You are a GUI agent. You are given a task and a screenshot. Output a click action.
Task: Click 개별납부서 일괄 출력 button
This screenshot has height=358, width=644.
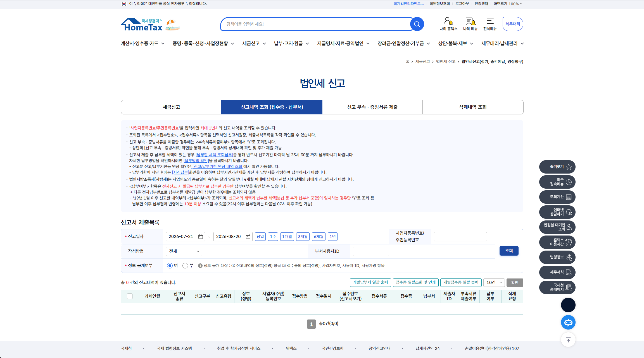coord(370,282)
